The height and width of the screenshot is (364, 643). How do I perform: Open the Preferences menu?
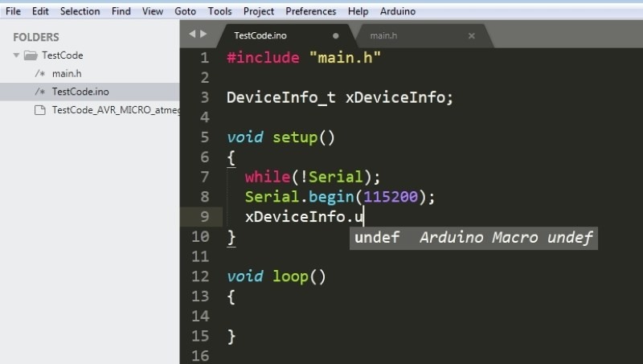[311, 11]
